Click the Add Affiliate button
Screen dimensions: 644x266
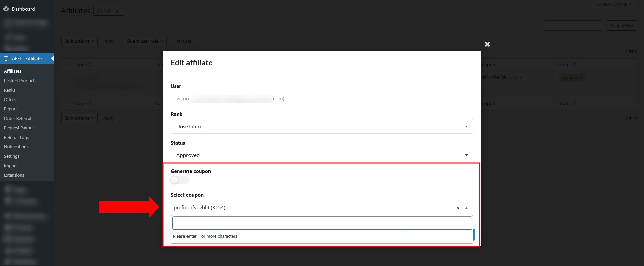109,11
